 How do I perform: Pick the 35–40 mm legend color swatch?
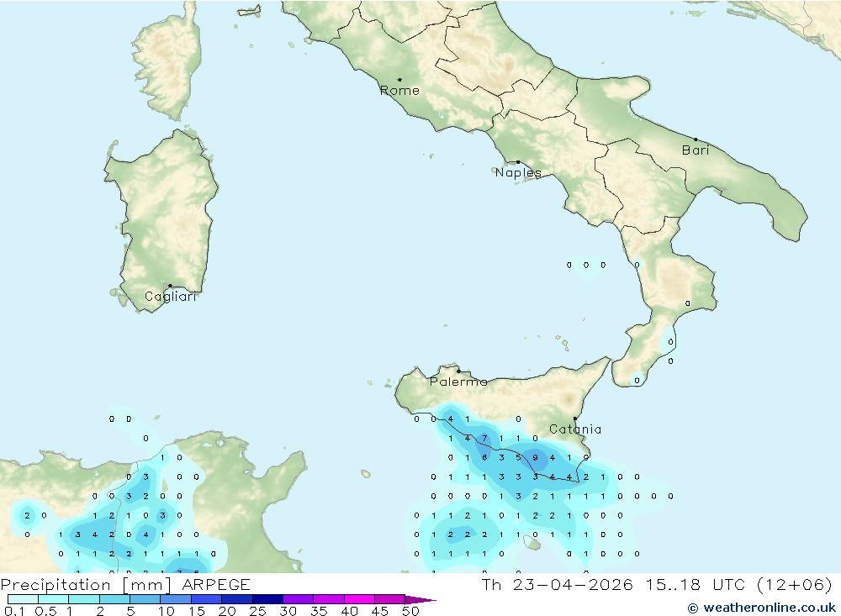point(329,599)
